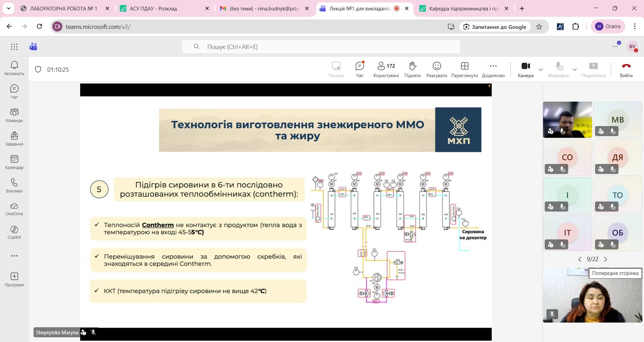Viewport: 644px width, 342px height.
Task: Go to next participants page arrow
Action: coord(605,259)
